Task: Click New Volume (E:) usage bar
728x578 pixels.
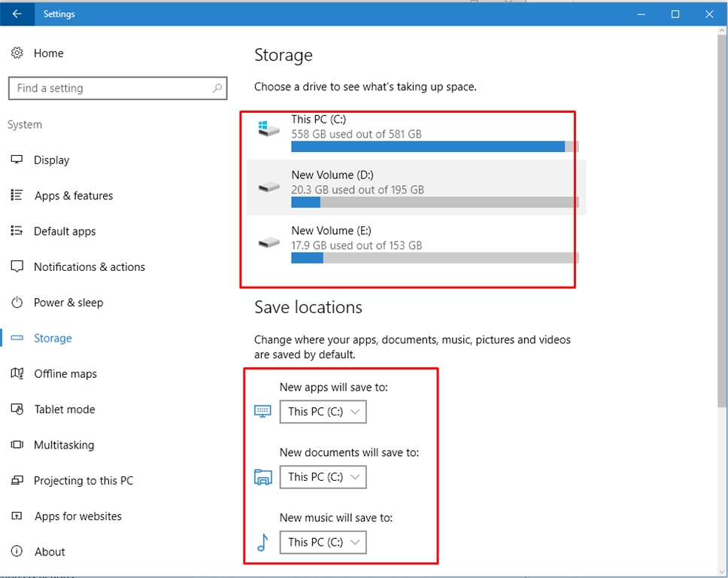Action: [435, 258]
